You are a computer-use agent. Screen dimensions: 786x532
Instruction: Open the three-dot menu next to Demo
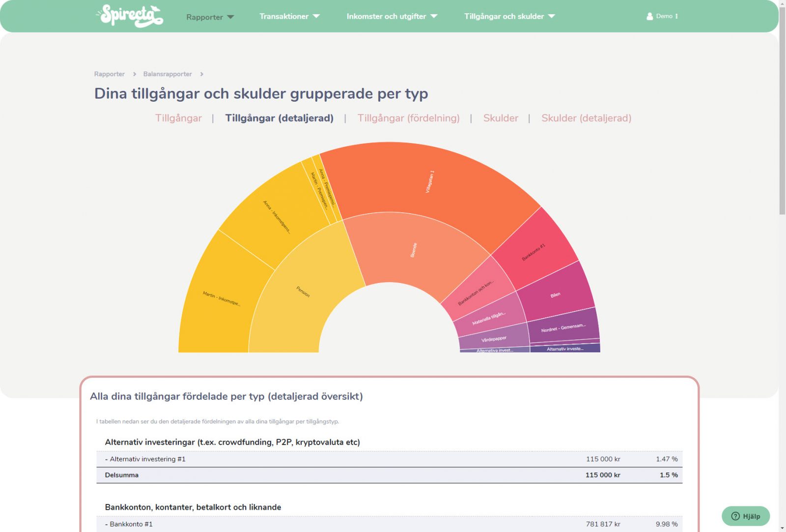tap(676, 16)
